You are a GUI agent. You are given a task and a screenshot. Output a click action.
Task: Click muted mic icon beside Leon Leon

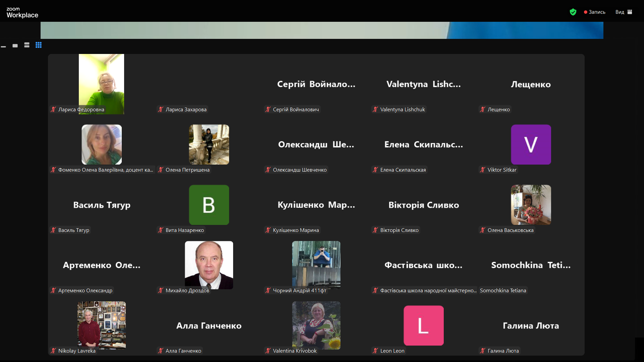(375, 351)
